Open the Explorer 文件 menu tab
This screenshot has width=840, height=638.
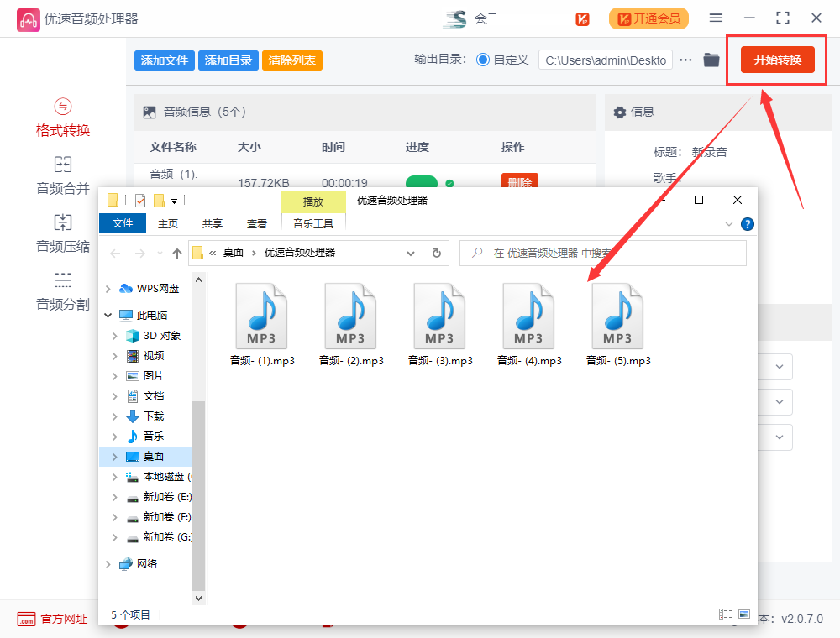pos(123,223)
